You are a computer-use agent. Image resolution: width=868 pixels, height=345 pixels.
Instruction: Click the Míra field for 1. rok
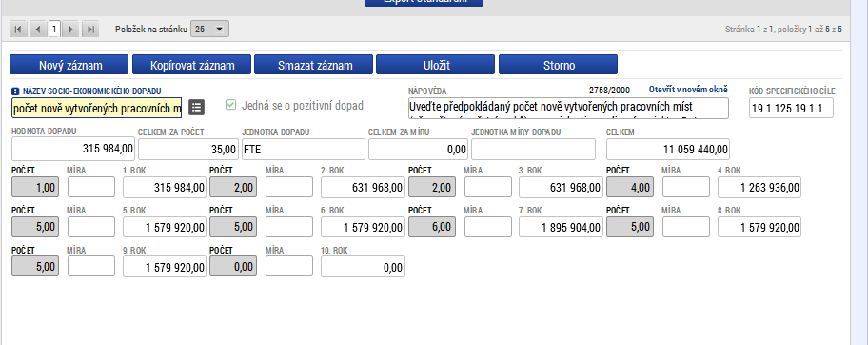coord(91,188)
